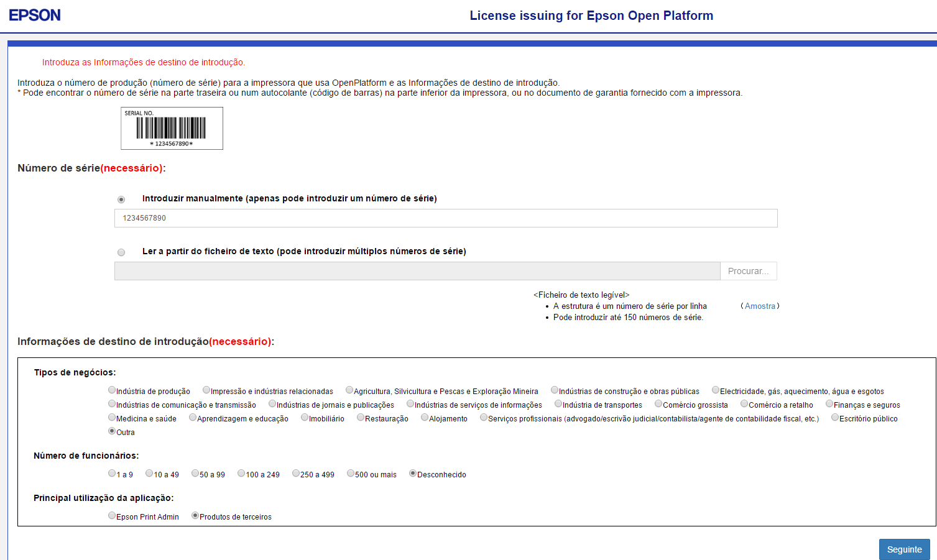Open the Amostra sample link
The image size is (937, 560).
click(x=760, y=306)
